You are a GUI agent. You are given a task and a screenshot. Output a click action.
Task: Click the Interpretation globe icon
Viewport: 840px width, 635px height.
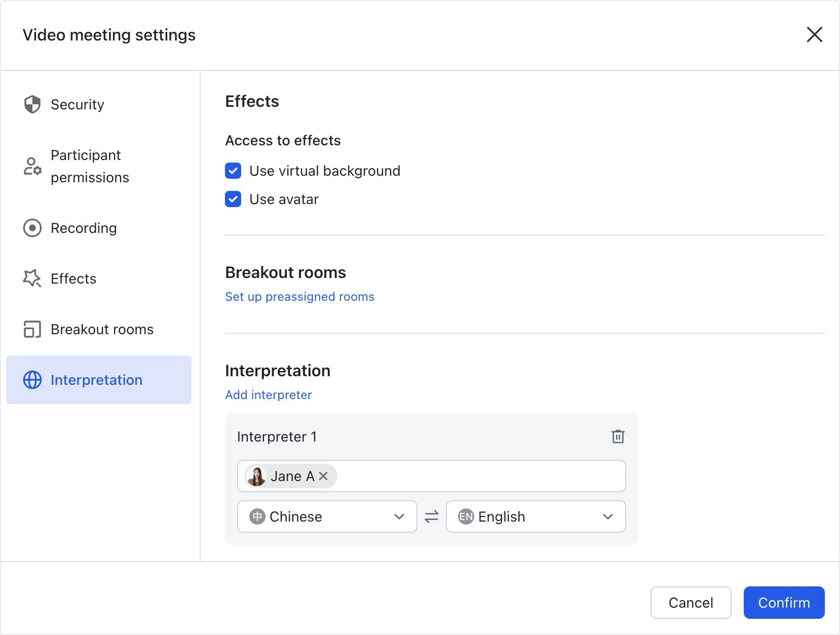point(32,380)
